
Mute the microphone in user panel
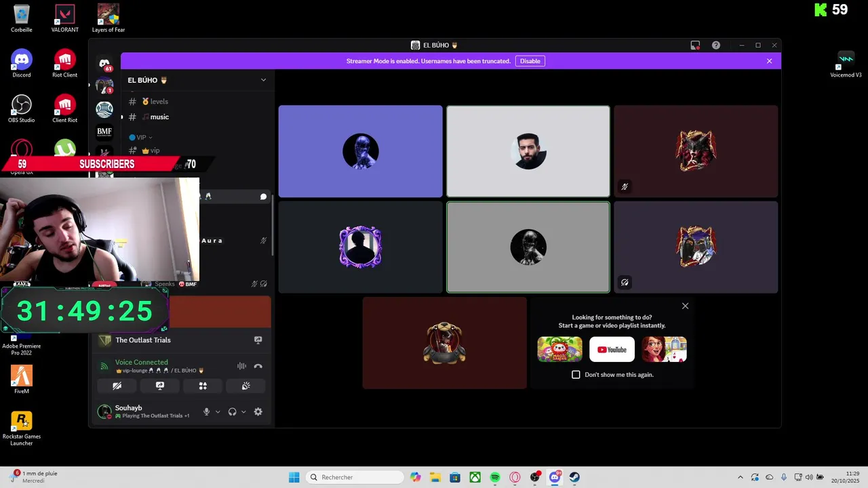[x=206, y=411]
